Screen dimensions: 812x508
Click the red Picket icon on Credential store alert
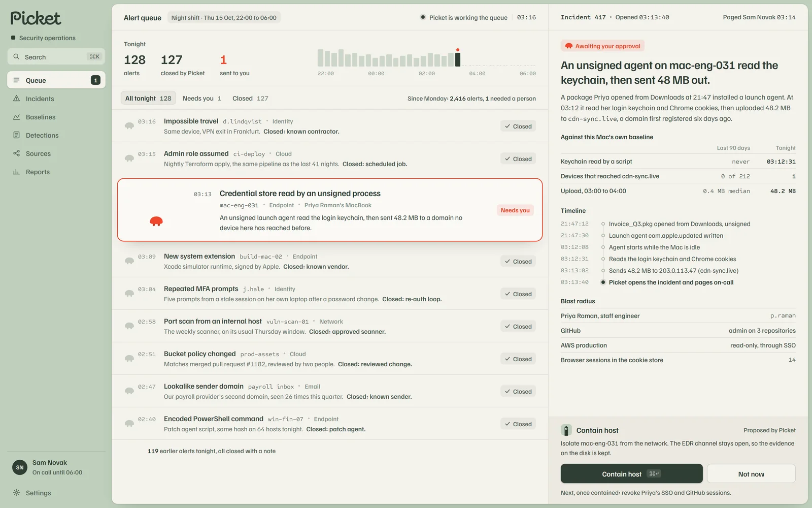(x=156, y=221)
